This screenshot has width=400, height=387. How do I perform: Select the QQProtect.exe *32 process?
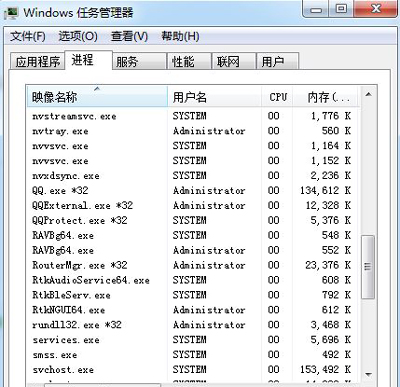click(x=193, y=220)
